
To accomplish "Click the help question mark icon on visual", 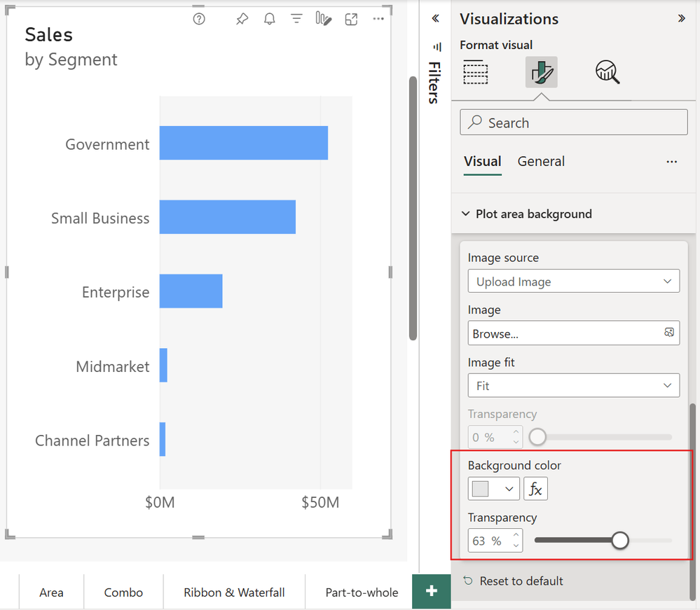I will click(199, 19).
